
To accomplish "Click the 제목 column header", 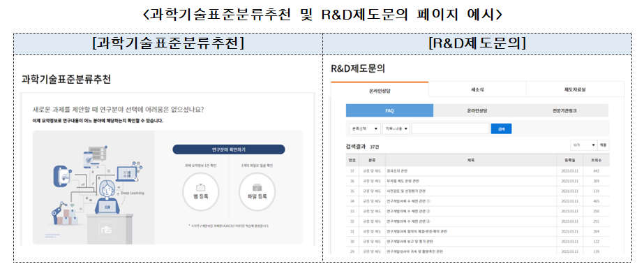I will pos(472,160).
